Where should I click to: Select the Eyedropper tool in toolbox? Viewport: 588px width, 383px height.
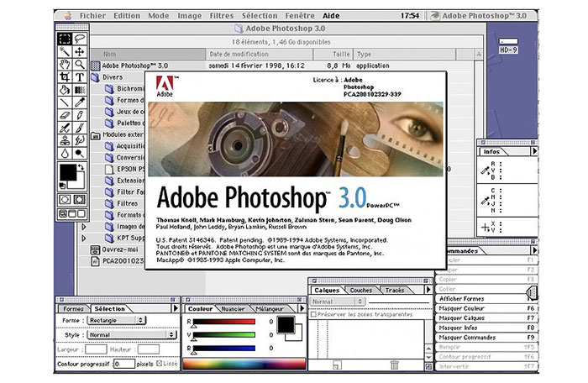coord(80,102)
